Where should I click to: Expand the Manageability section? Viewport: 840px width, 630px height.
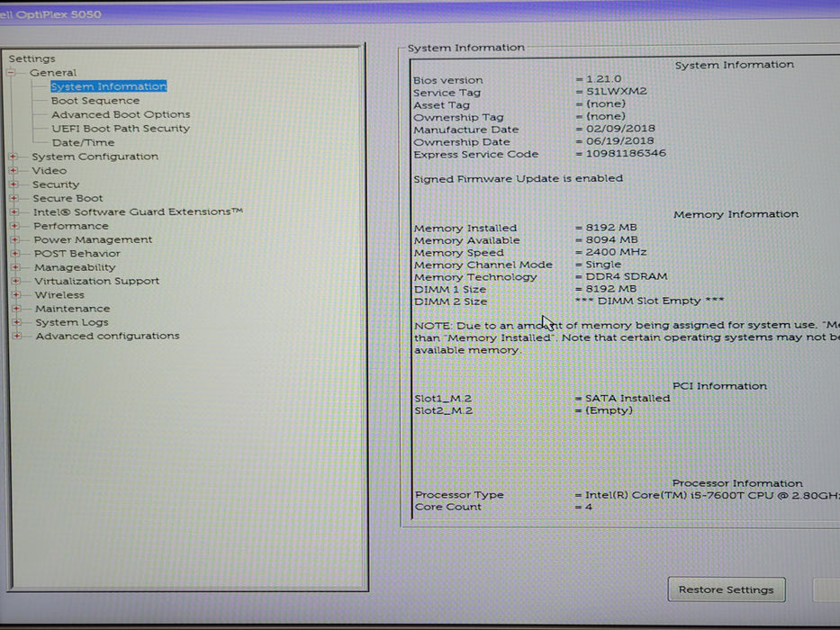[x=15, y=267]
